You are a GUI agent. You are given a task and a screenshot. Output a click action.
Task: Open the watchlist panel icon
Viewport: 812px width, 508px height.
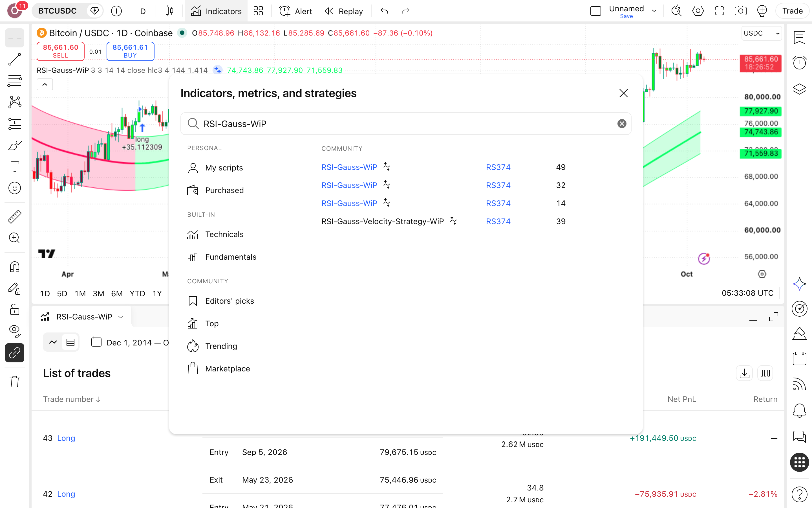click(x=800, y=37)
